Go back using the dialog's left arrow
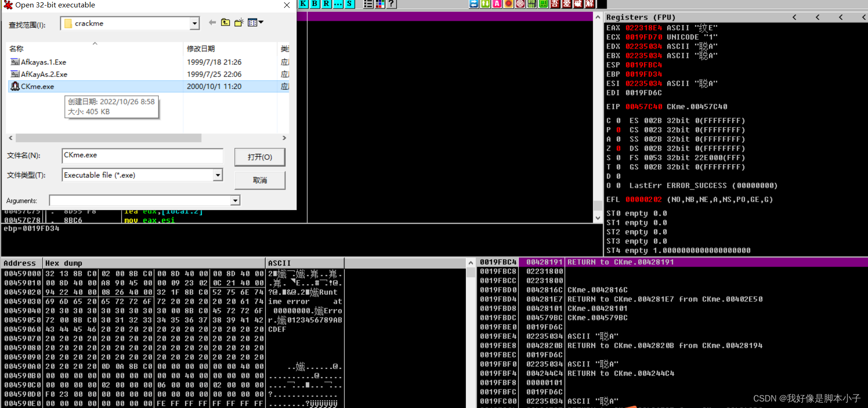Image resolution: width=868 pixels, height=408 pixels. pos(212,22)
